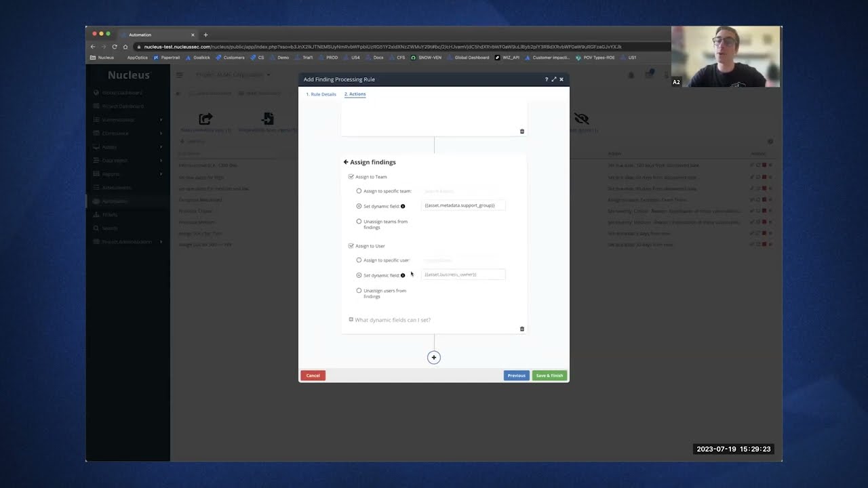
Task: Click the browser address bar URL
Action: (382, 47)
